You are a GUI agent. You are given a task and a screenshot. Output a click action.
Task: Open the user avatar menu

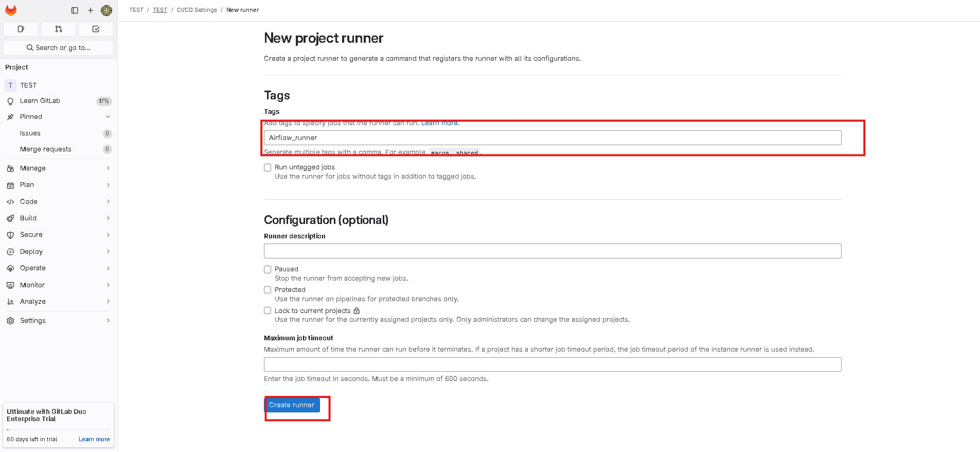pyautogui.click(x=106, y=10)
